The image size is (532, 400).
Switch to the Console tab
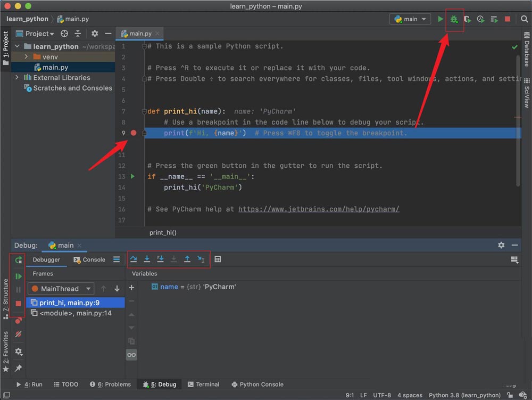tap(89, 259)
